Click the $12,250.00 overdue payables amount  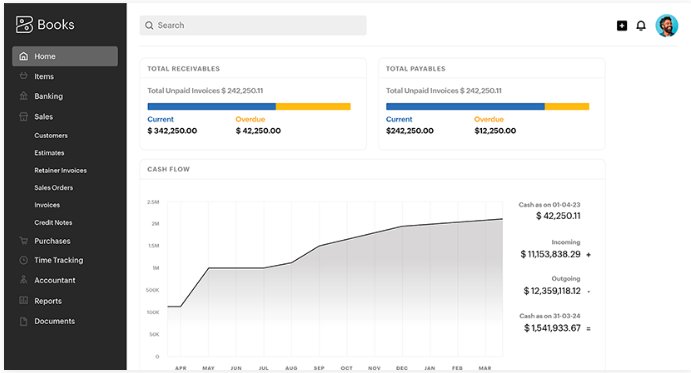point(495,131)
